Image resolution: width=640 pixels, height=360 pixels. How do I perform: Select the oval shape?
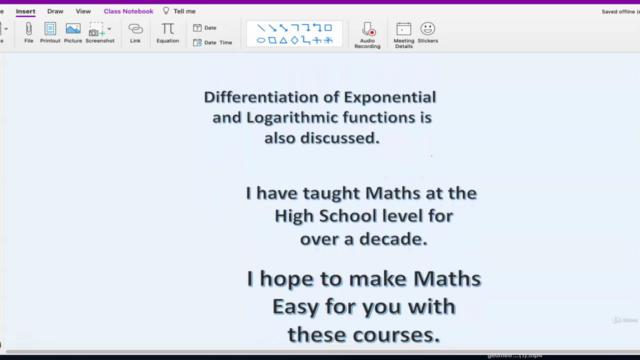(261, 40)
